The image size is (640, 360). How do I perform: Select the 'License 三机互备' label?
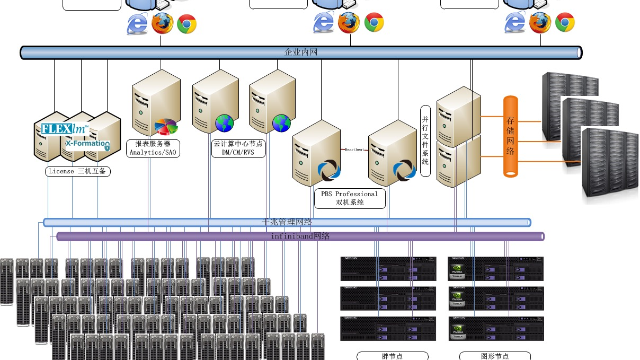pyautogui.click(x=78, y=171)
